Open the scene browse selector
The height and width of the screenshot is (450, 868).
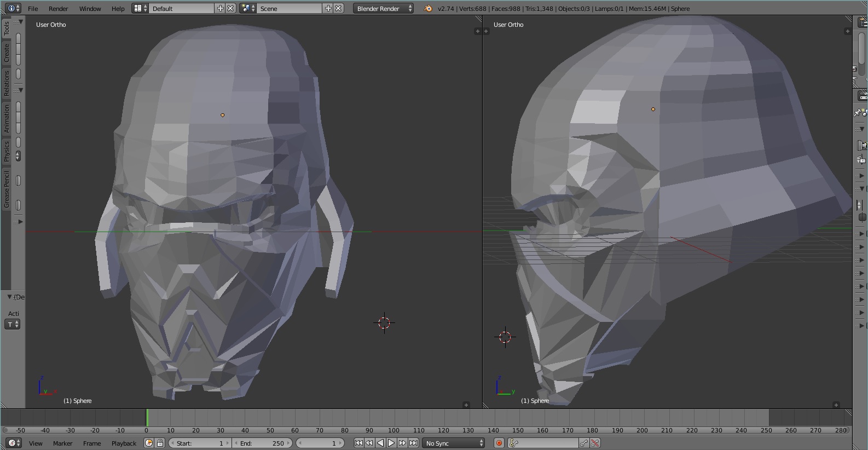click(x=248, y=8)
